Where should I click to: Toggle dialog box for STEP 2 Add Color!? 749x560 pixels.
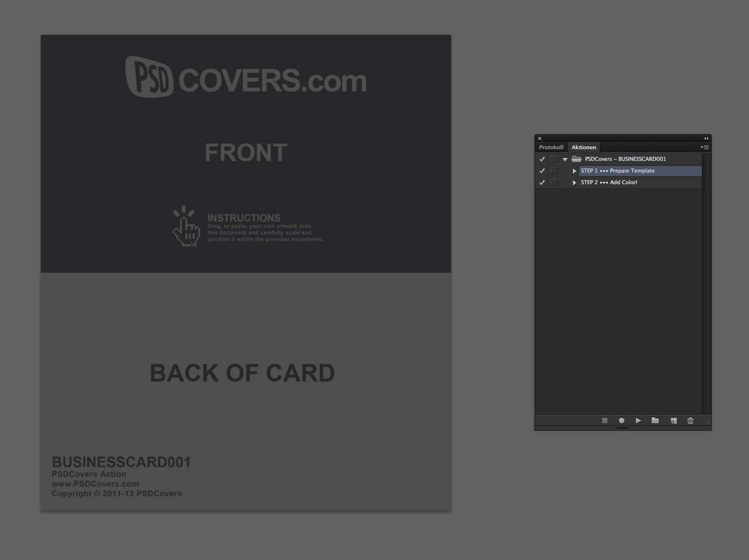[x=554, y=182]
